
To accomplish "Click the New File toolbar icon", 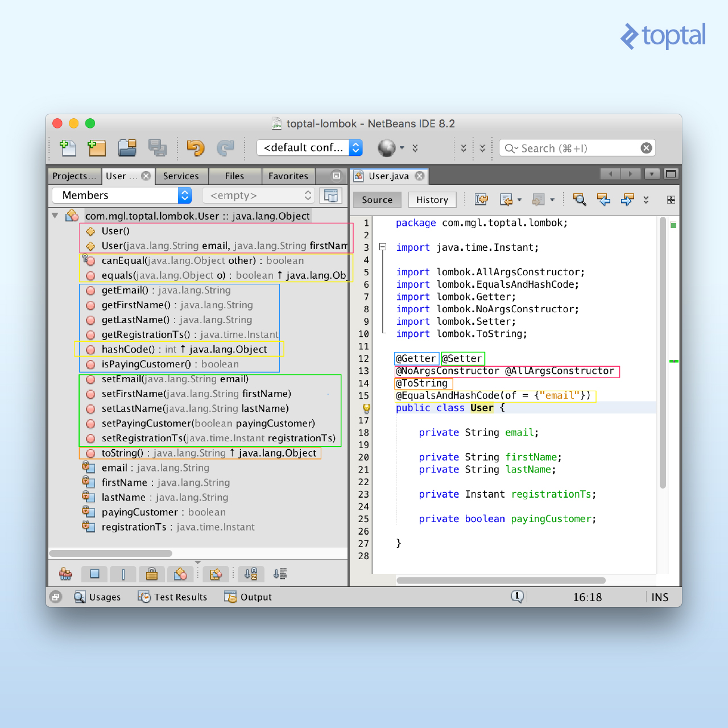I will coord(68,148).
